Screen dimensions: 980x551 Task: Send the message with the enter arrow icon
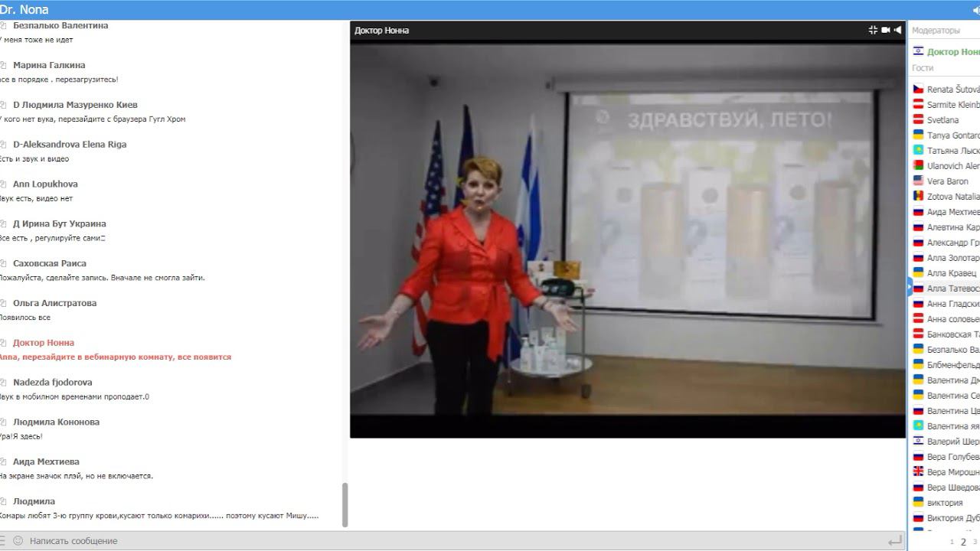[x=893, y=540]
